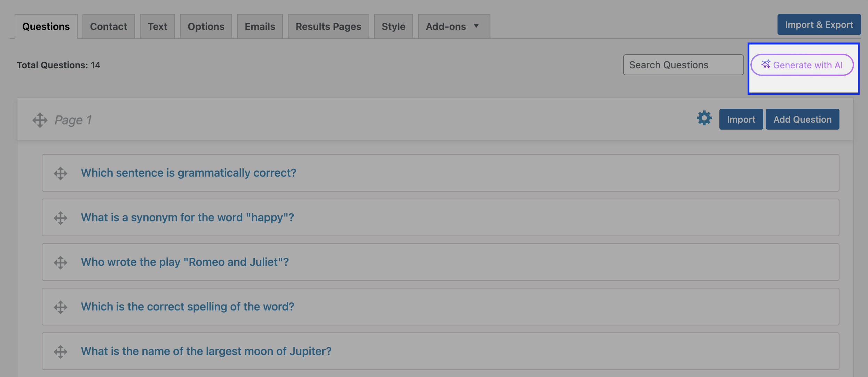Viewport: 868px width, 377px height.
Task: Click drag handle for Romeo and Juliet question
Action: pyautogui.click(x=61, y=262)
